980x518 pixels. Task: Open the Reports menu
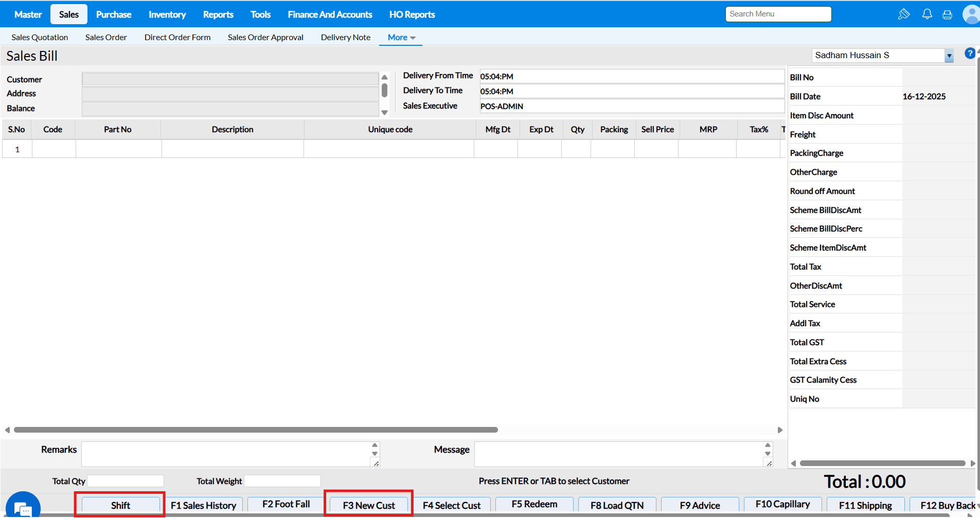(x=218, y=14)
